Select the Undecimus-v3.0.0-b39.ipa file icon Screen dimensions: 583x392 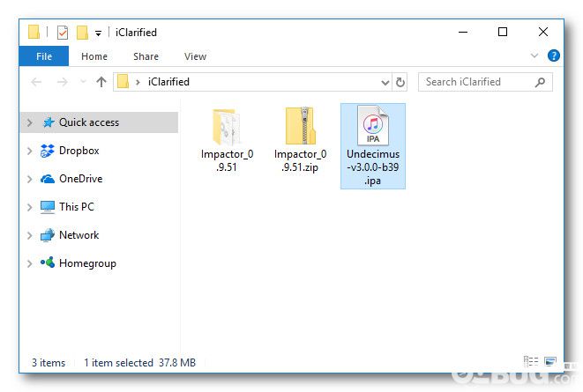coord(373,125)
